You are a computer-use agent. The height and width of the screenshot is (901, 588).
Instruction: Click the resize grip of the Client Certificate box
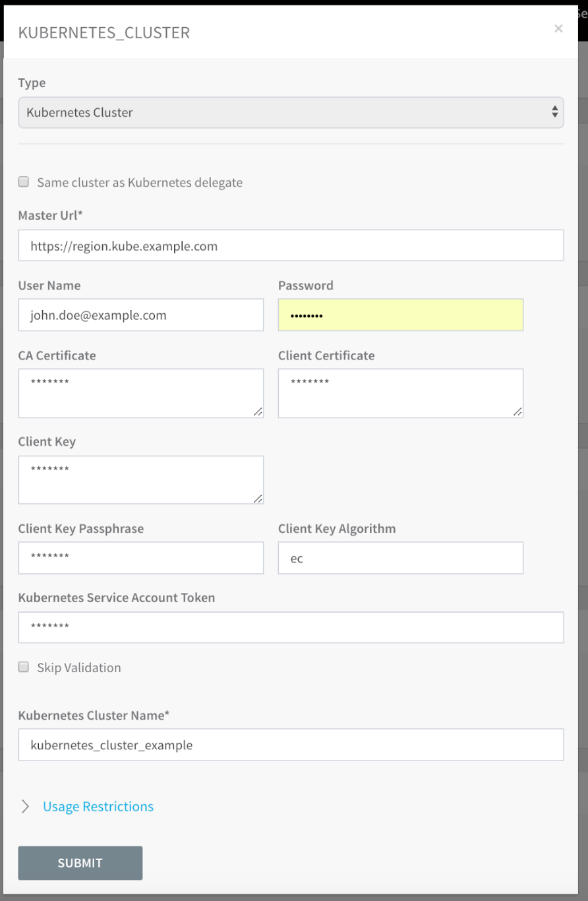point(517,412)
